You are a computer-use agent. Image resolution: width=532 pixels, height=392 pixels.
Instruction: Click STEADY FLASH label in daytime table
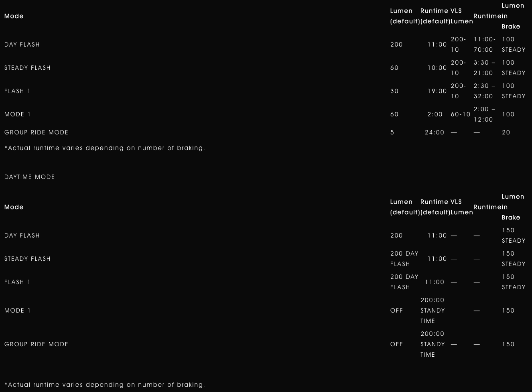(27, 259)
